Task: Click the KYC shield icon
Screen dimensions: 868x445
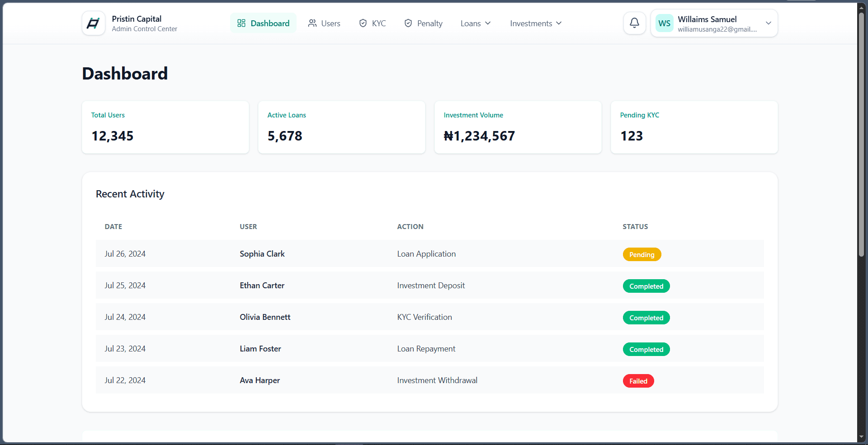Action: 363,23
